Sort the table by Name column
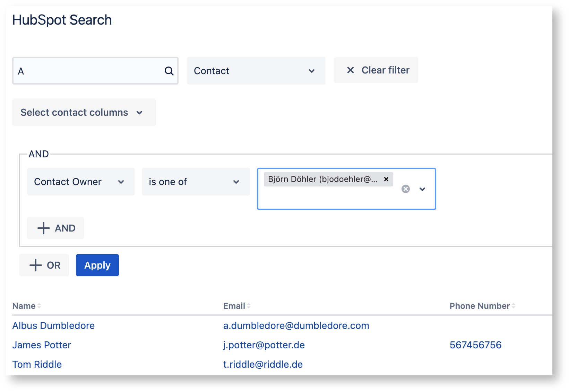Screen dimensions: 569x392 (27, 306)
